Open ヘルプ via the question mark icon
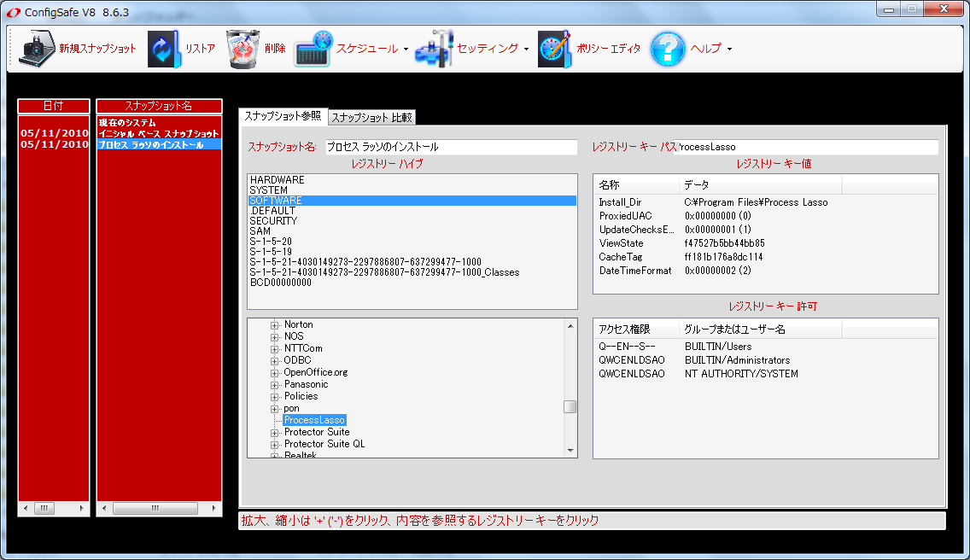The width and height of the screenshot is (970, 560). 668,49
